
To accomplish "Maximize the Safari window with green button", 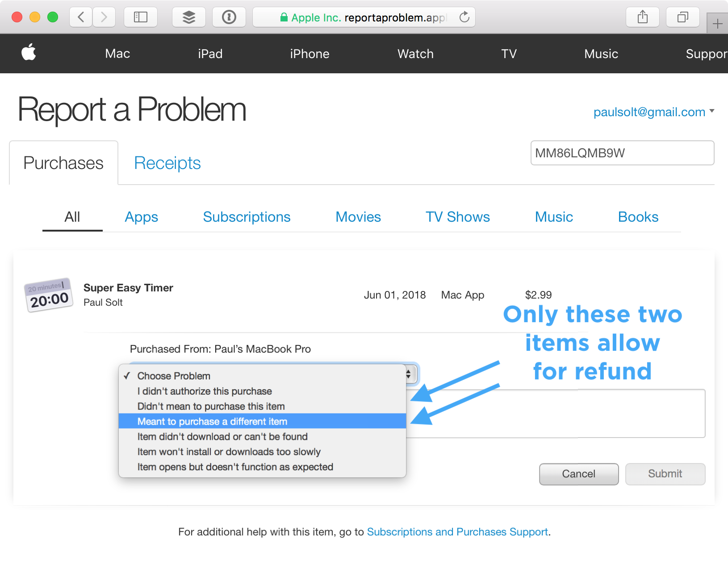I will point(53,17).
